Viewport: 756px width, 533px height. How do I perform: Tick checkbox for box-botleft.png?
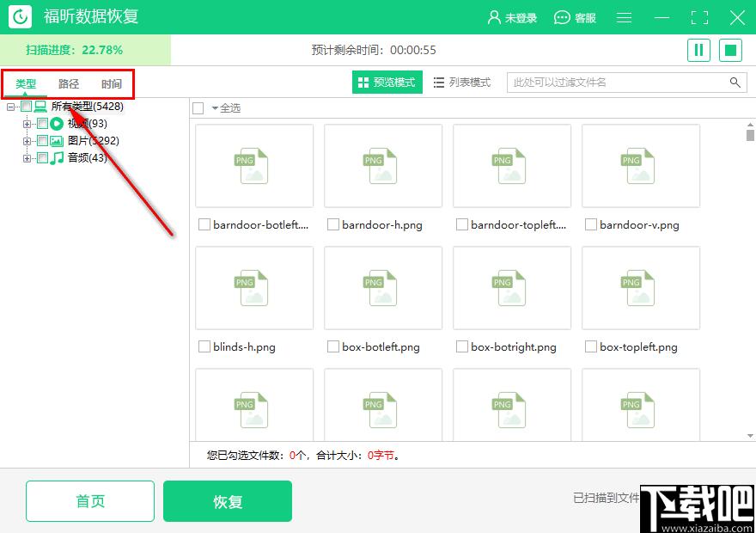pos(333,346)
